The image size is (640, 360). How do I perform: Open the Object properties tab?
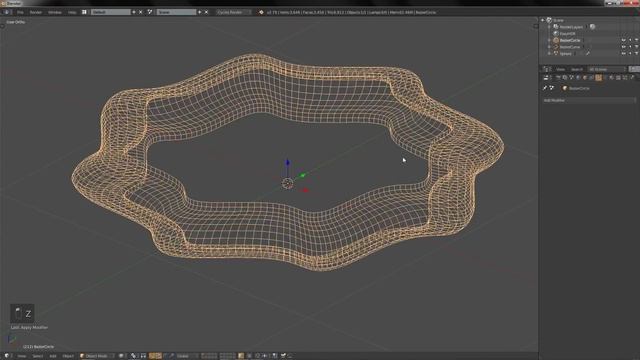(584, 78)
